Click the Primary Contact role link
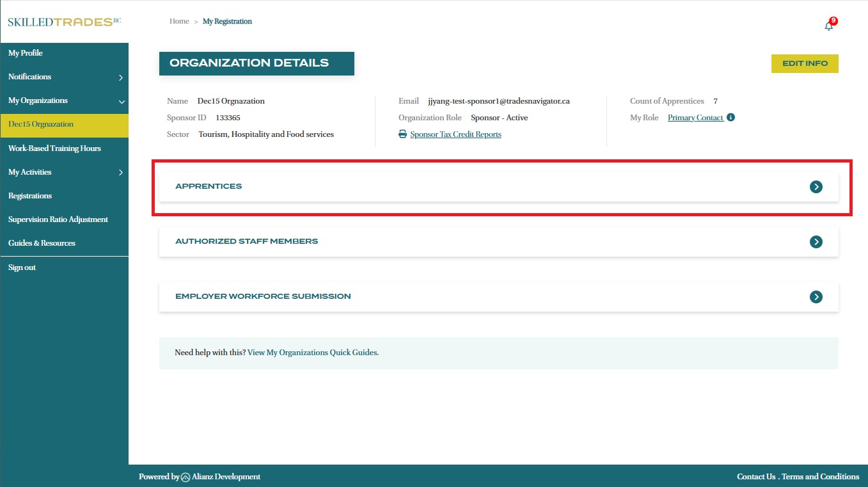Screen dimensions: 868x487 click(x=695, y=118)
